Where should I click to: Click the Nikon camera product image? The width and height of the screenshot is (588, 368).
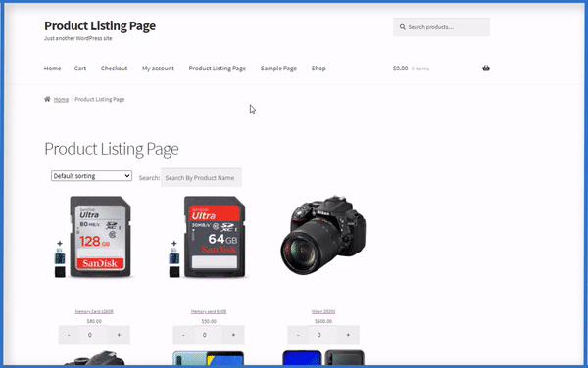click(x=323, y=235)
